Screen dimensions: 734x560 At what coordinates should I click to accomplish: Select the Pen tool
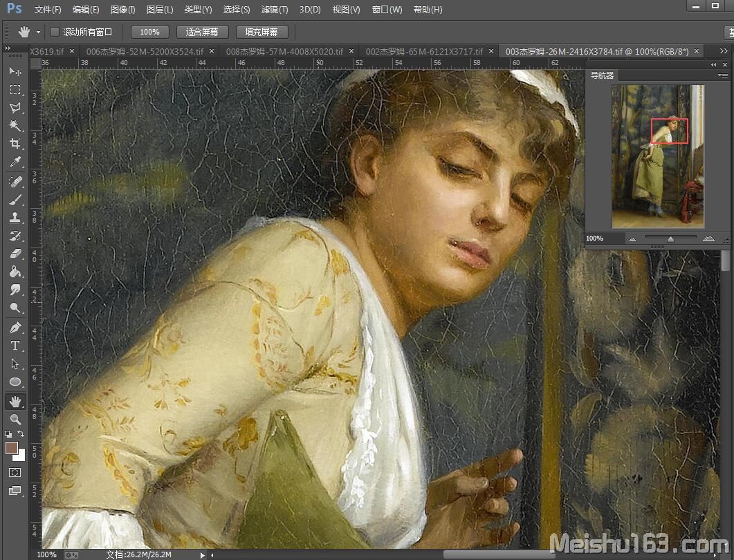coord(15,328)
